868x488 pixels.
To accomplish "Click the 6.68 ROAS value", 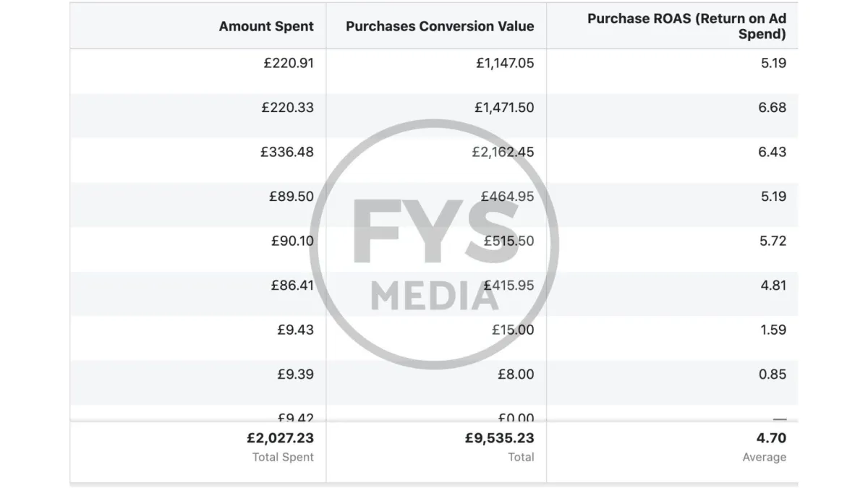I will [x=773, y=108].
